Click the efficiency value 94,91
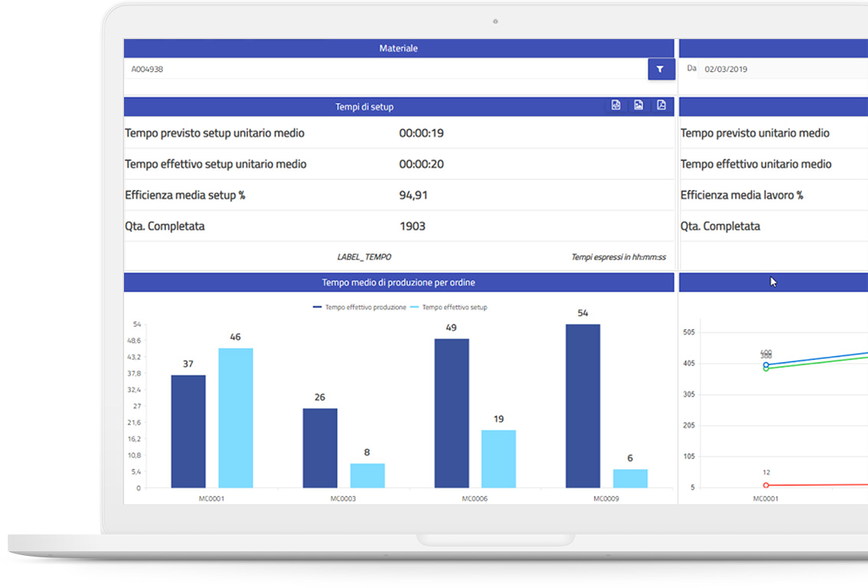This screenshot has width=868, height=588. click(x=413, y=195)
